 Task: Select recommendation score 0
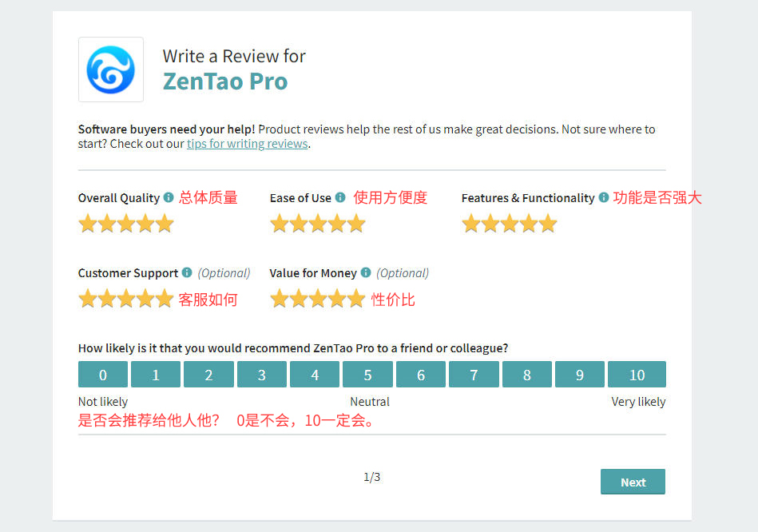(x=103, y=375)
